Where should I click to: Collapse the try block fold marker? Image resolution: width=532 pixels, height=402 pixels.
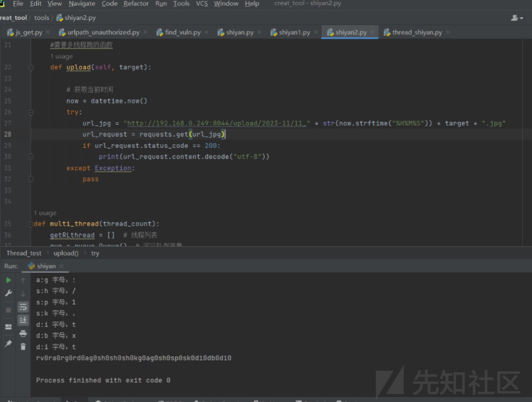click(x=31, y=112)
